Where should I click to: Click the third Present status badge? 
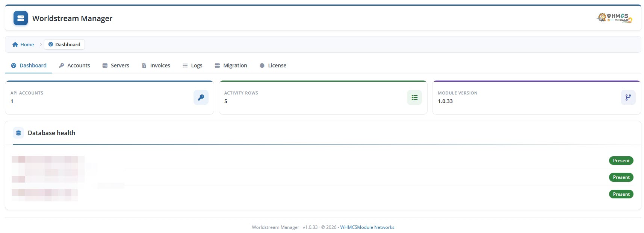[621, 194]
